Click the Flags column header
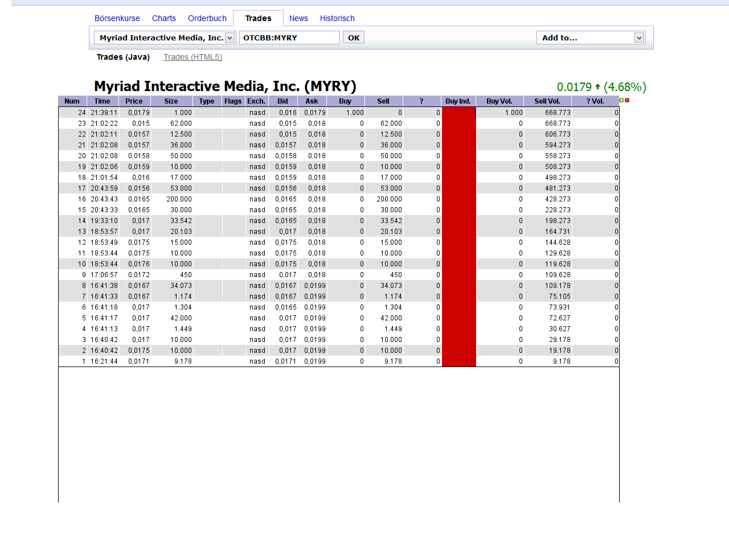This screenshot has width=729, height=560. pos(233,101)
